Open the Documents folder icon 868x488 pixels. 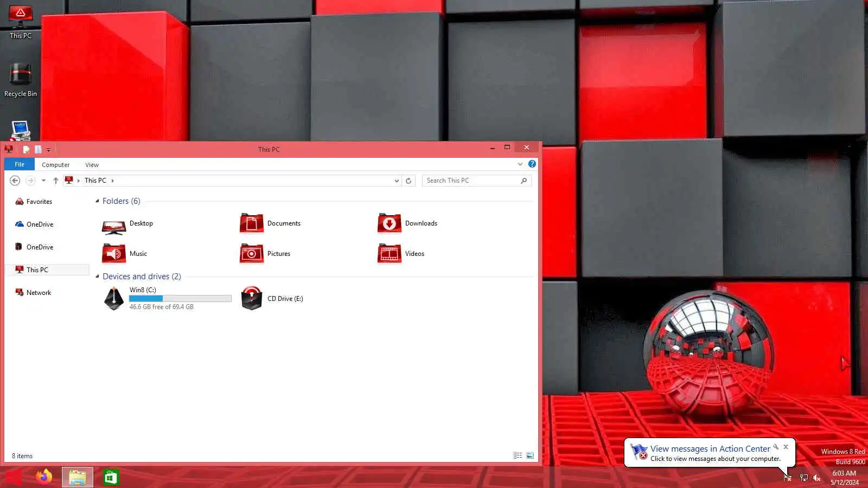[x=252, y=223]
